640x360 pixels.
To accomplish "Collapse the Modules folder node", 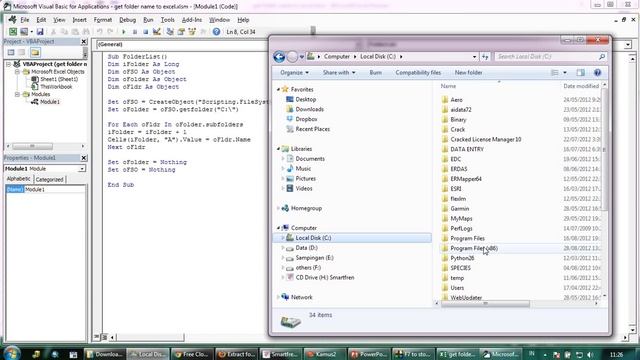I will coord(17,94).
